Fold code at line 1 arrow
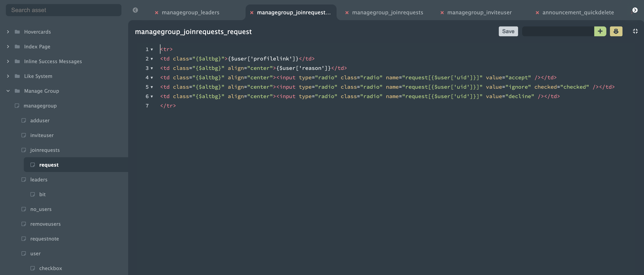Viewport: 644px width, 275px height. click(x=152, y=49)
